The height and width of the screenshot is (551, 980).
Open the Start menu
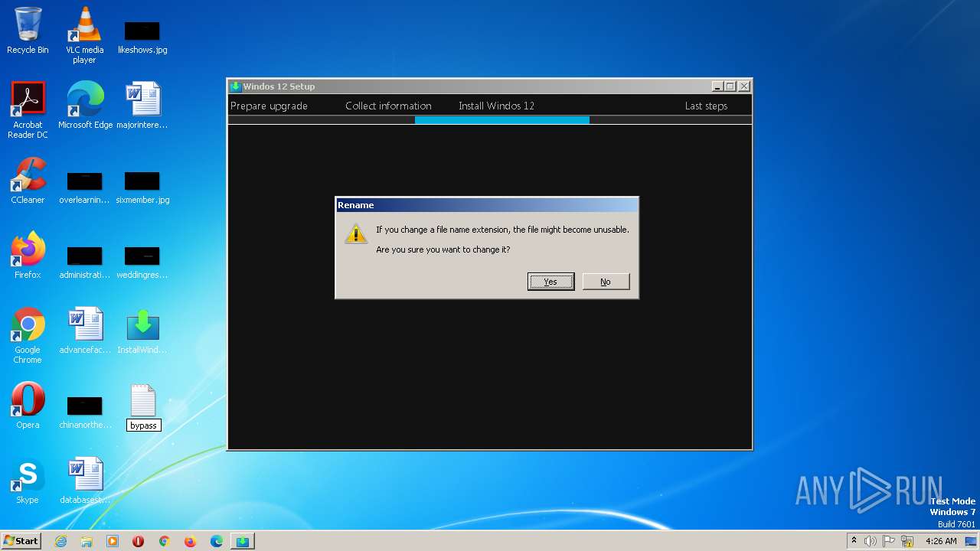[21, 540]
